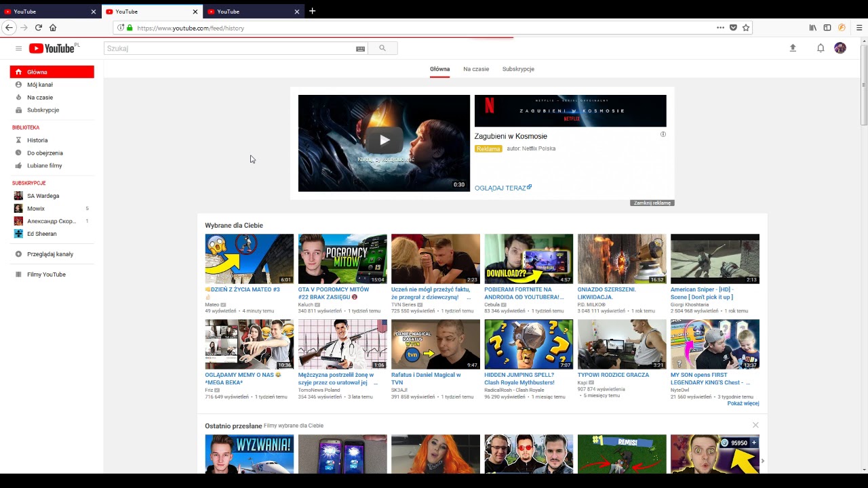Open POBIERAM FORTNITE NA ANDROIDA video title
This screenshot has width=868, height=488.
click(524, 293)
